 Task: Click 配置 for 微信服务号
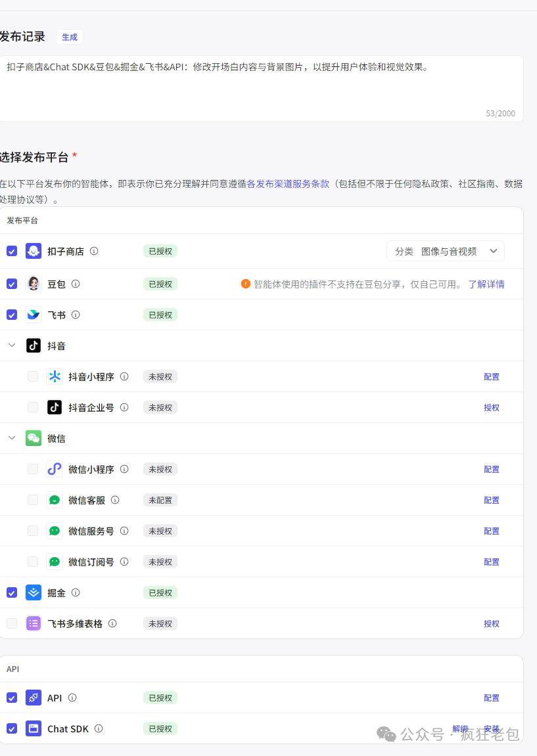491,531
